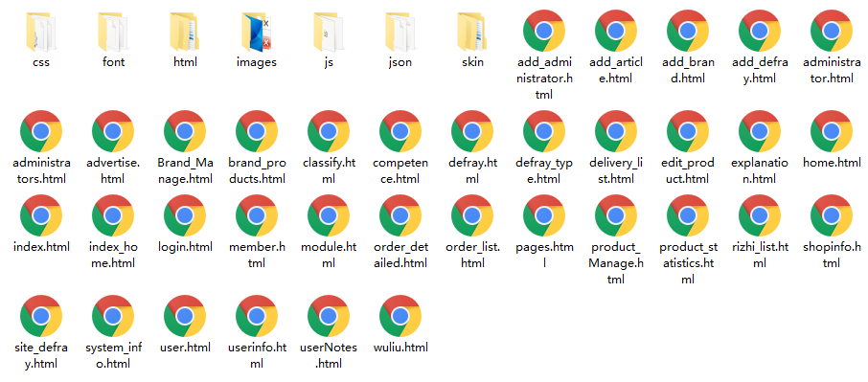
Task: Click the add_brand.html file icon
Action: tap(688, 32)
